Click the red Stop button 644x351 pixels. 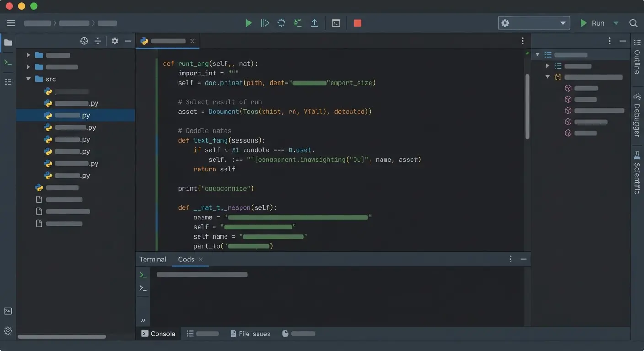[358, 23]
